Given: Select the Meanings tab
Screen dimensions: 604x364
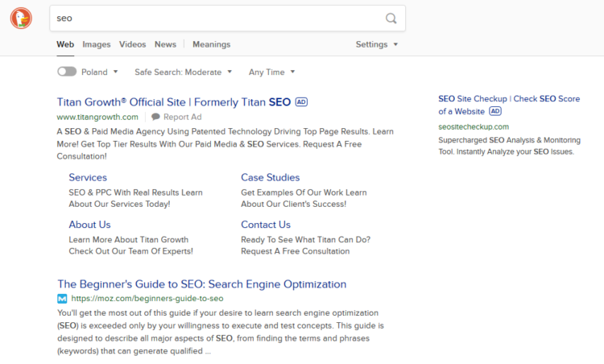Looking at the screenshot, I should pyautogui.click(x=211, y=44).
